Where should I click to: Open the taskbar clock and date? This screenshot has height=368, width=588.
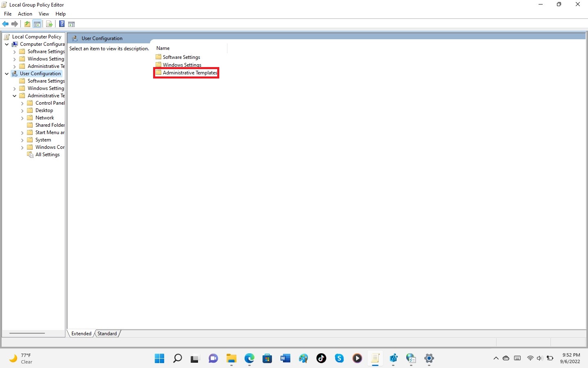click(570, 358)
